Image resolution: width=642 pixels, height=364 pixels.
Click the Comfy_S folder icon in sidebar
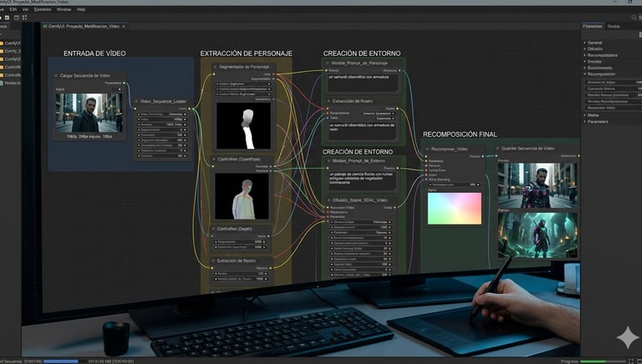pyautogui.click(x=2, y=51)
